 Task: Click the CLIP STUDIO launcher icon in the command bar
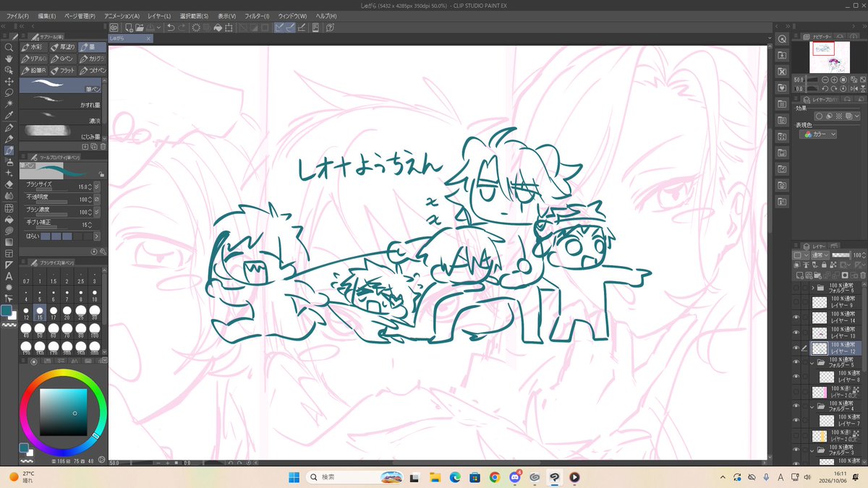point(114,28)
